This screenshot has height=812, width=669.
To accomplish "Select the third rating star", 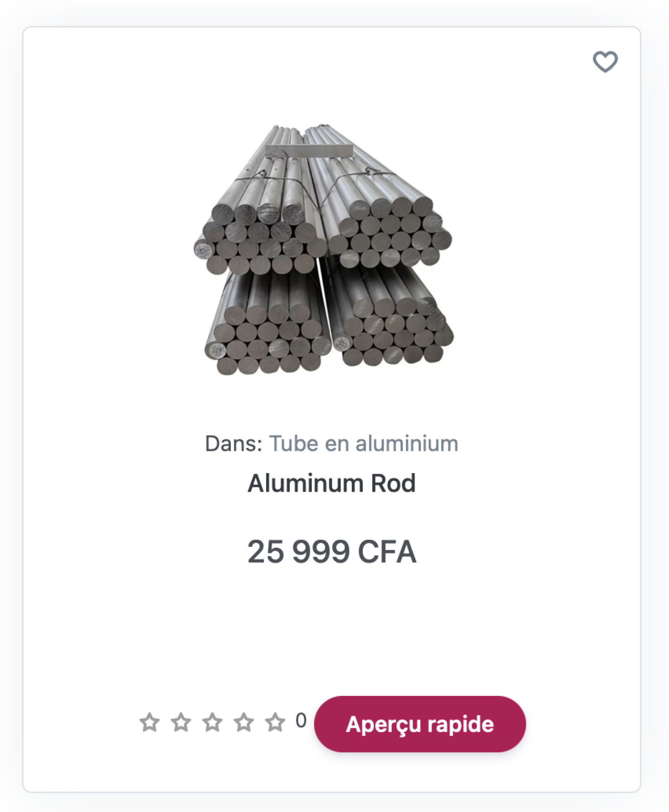I will (x=212, y=722).
